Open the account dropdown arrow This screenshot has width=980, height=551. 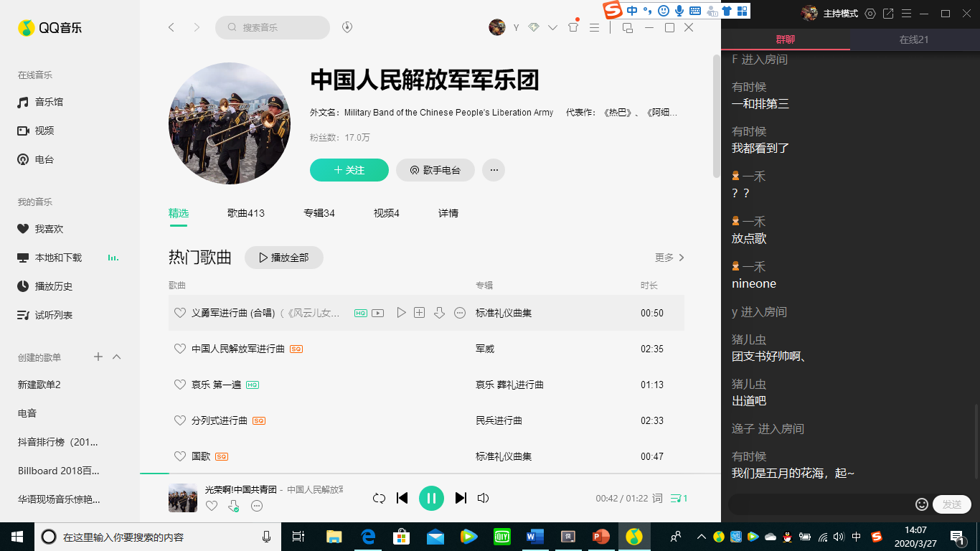pos(552,27)
